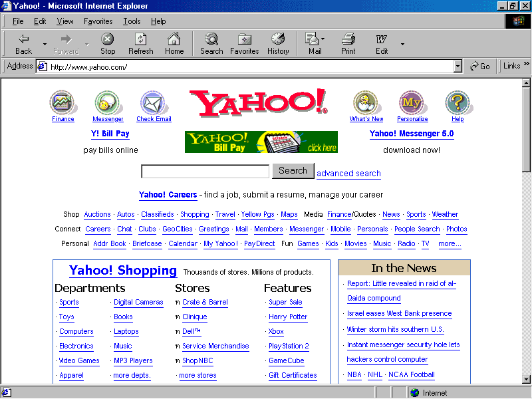This screenshot has height=399, width=532.
Task: Refresh the current page
Action: (x=141, y=44)
